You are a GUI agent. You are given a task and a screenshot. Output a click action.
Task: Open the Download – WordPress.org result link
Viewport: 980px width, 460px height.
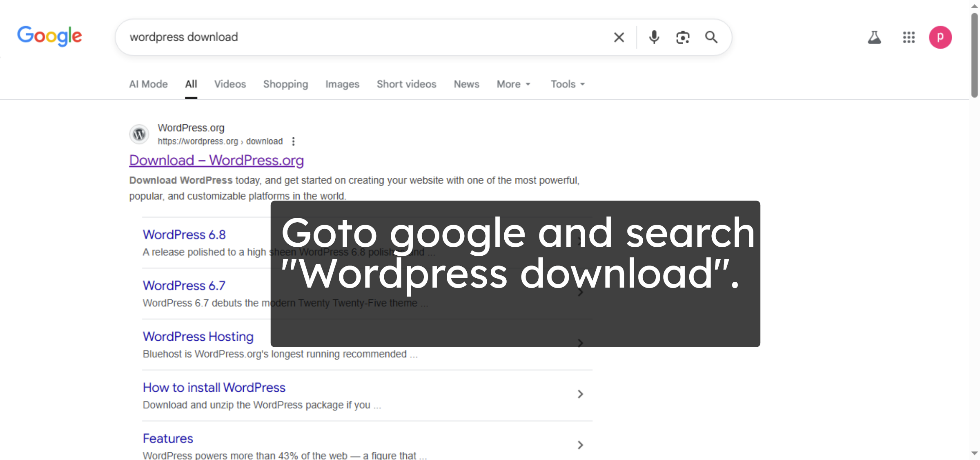[x=216, y=160]
